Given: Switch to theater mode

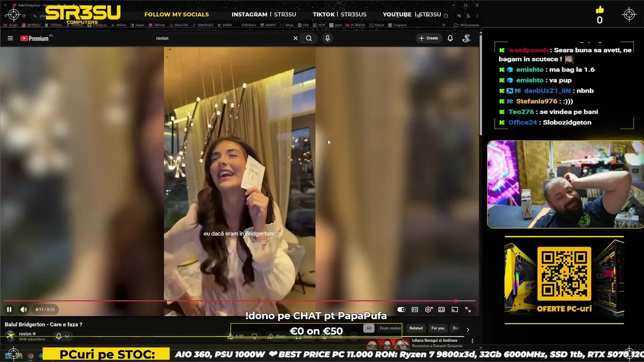Looking at the screenshot, I should (441, 310).
